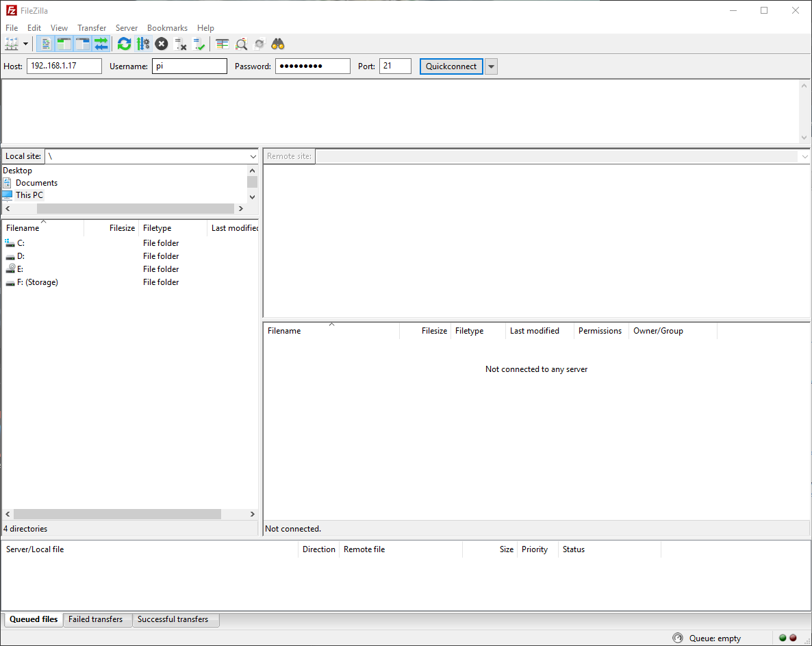Click the queue speed limits icon
This screenshot has width=812, height=646.
tap(677, 638)
